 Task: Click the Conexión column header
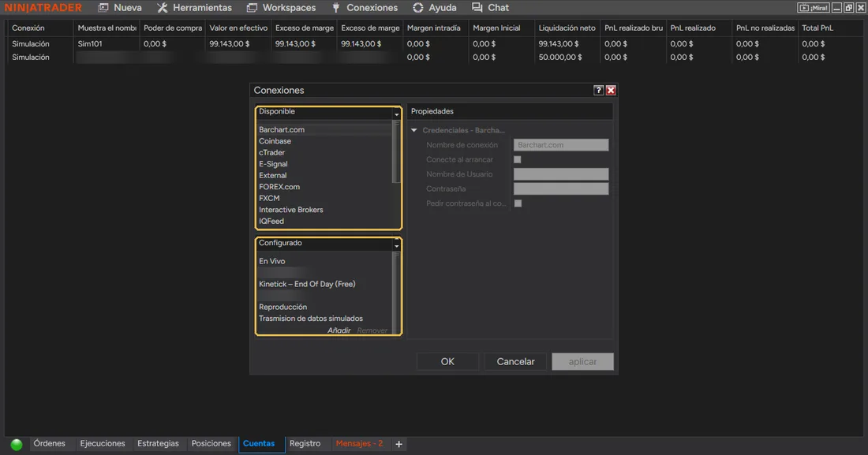coord(39,28)
